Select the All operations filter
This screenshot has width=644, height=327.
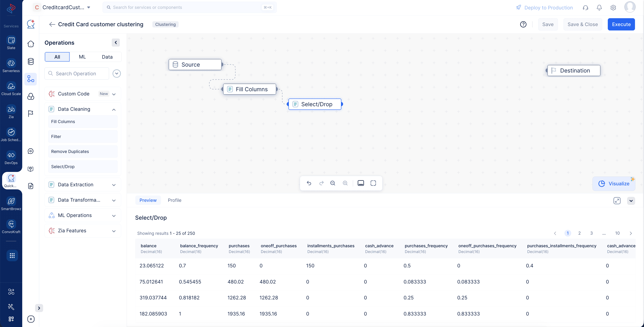tap(57, 57)
